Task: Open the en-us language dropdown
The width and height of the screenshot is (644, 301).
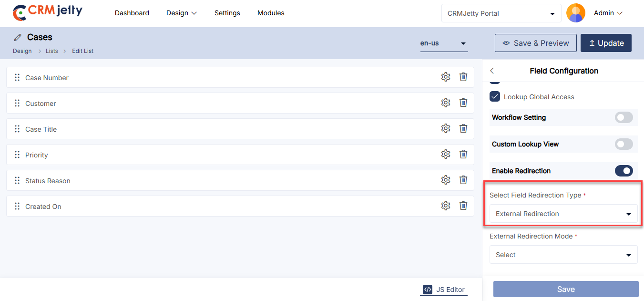Action: click(x=443, y=43)
